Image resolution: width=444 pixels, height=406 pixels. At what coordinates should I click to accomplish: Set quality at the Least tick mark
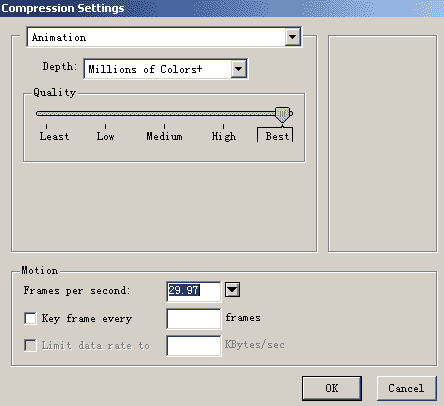point(46,126)
